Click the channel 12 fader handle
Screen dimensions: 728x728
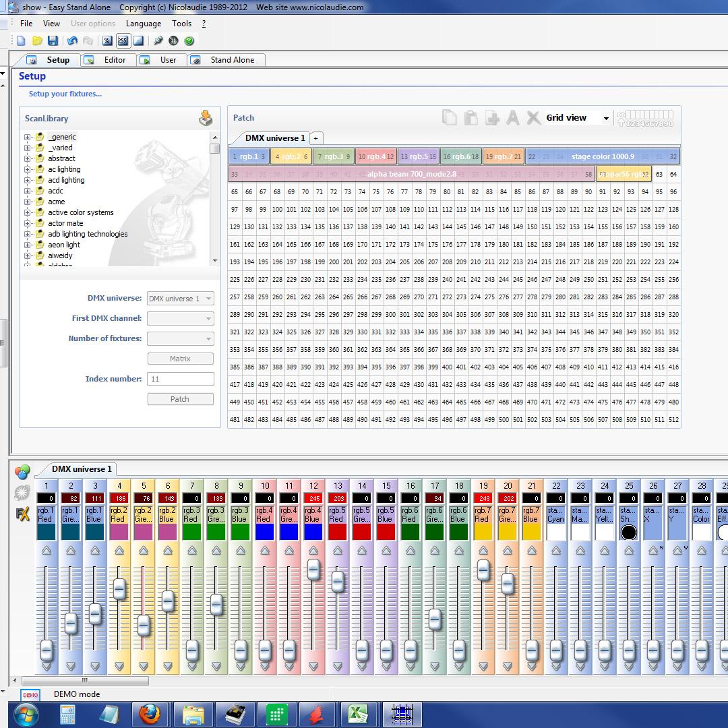click(x=313, y=570)
